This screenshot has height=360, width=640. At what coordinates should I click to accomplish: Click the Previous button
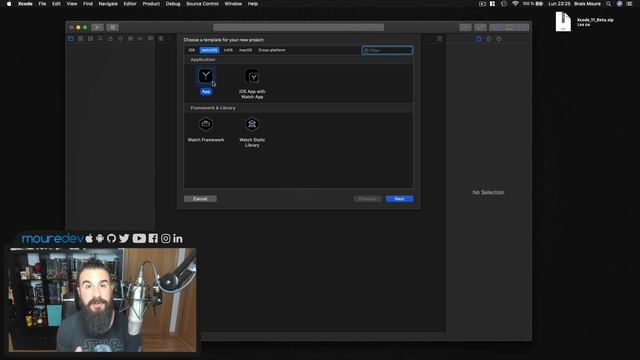click(367, 199)
